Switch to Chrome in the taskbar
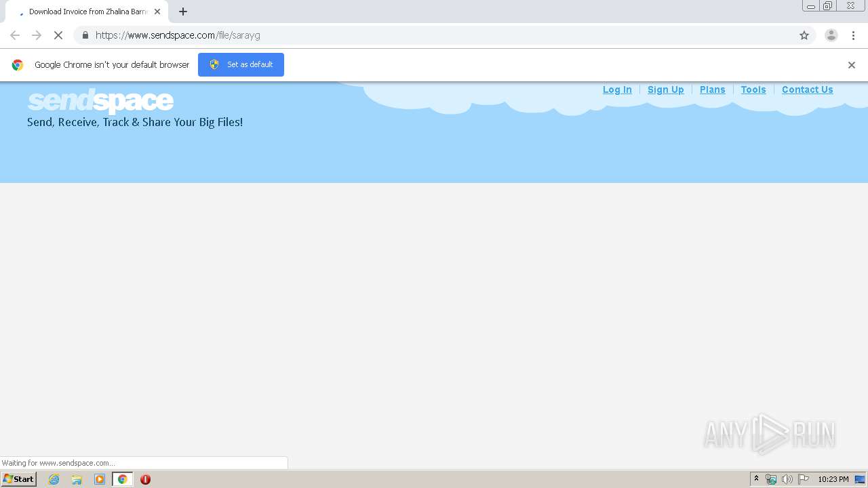The image size is (868, 488). [123, 479]
